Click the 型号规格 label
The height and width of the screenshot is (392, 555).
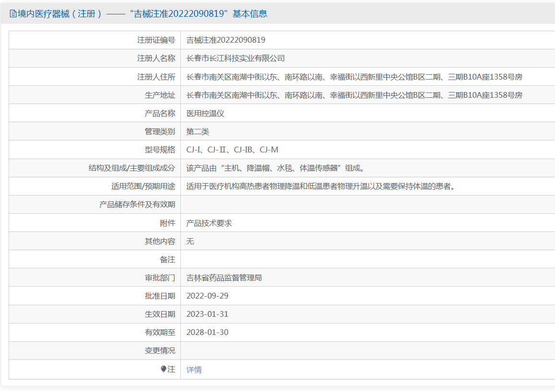pyautogui.click(x=160, y=150)
